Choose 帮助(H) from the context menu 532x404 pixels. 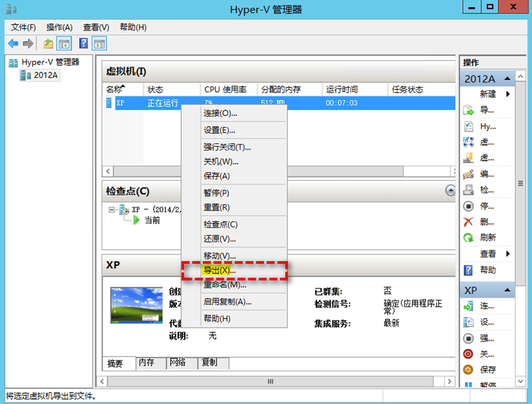234,318
